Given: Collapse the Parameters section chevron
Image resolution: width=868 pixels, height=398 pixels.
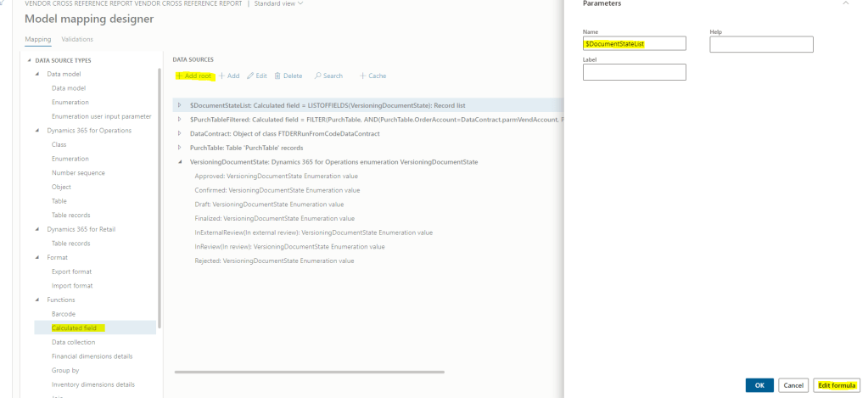Looking at the screenshot, I should 845,3.
